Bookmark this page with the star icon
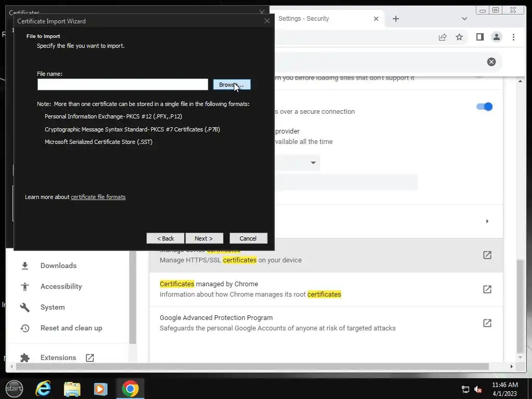 pos(459,37)
